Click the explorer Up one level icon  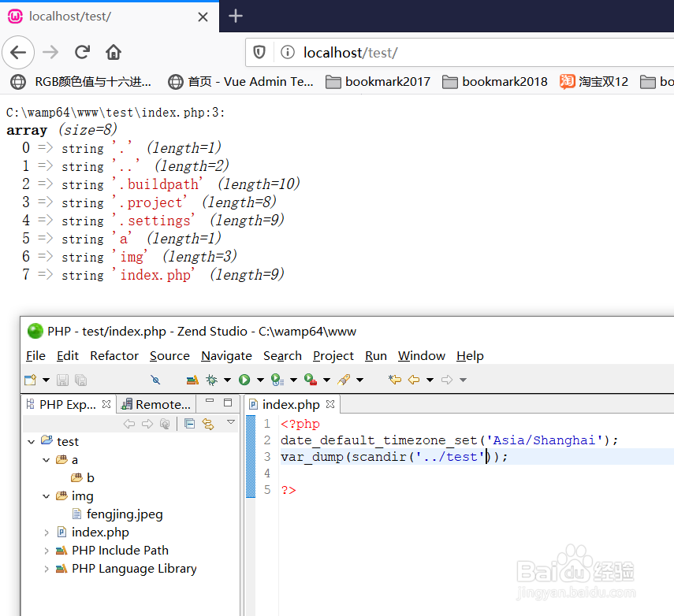[165, 424]
